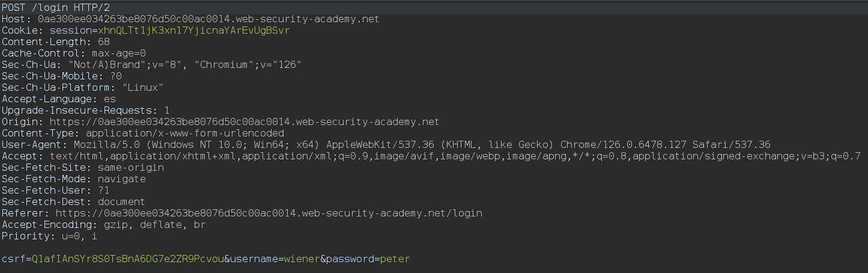Click the Cache-Control max-age=0 line
This screenshot has width=868, height=273.
(74, 53)
